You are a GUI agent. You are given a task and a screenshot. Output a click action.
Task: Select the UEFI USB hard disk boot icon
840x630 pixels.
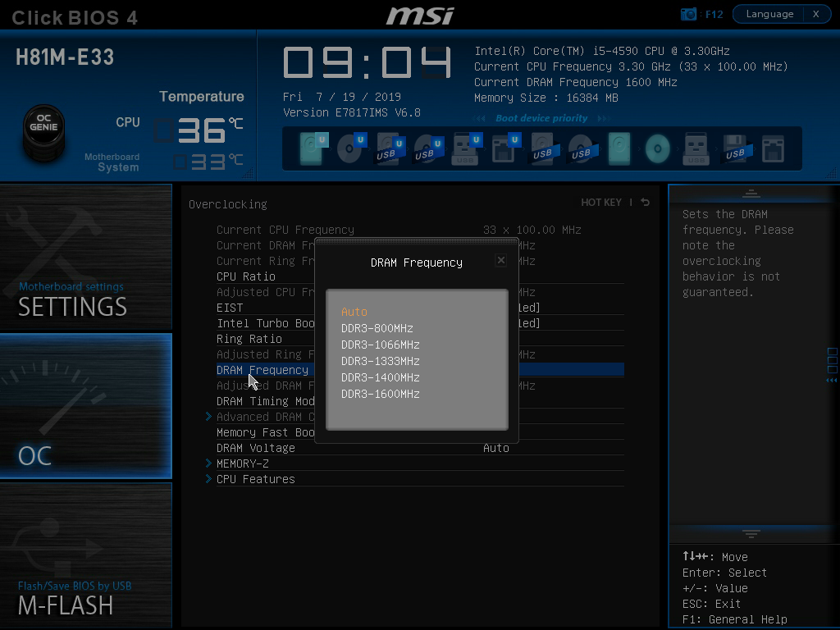click(x=390, y=148)
